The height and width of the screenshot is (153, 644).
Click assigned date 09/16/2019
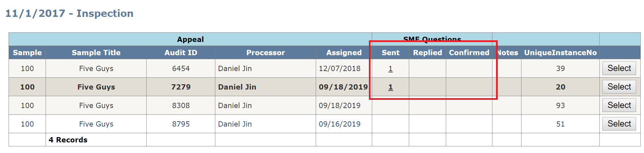[x=340, y=124]
